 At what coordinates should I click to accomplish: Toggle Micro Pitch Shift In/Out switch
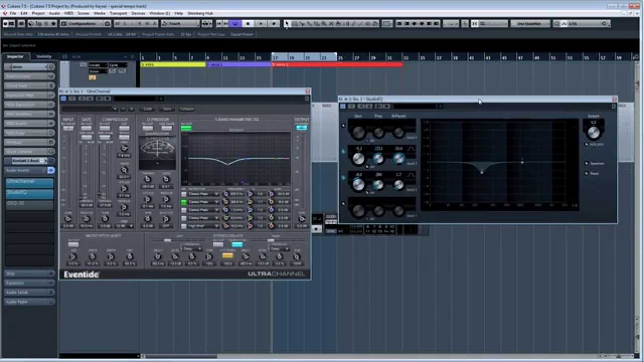point(73,244)
